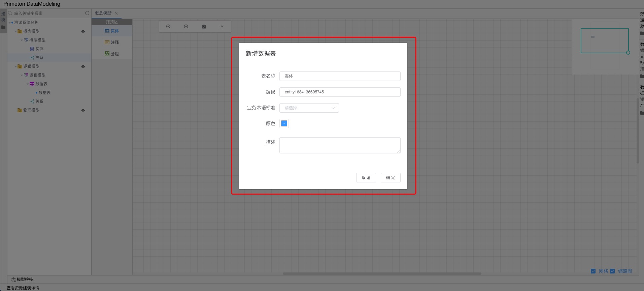Click the 取消 button in dialog
The height and width of the screenshot is (291, 644).
tap(366, 178)
